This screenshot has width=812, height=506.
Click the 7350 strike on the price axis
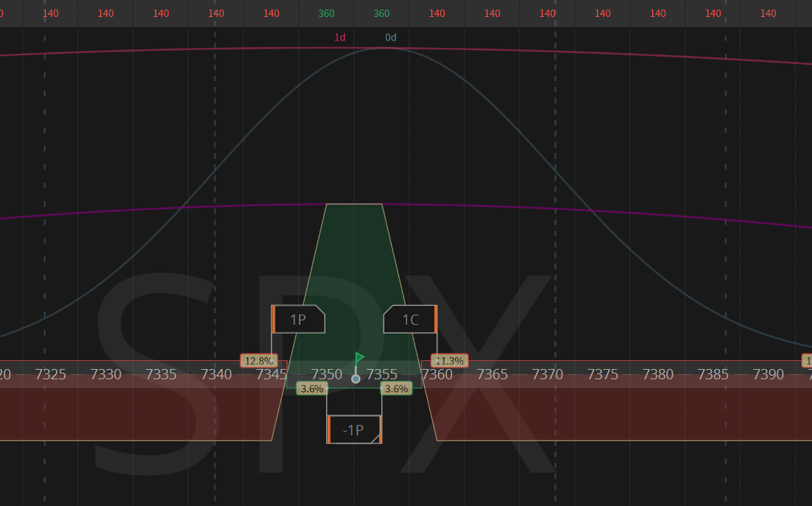point(327,374)
